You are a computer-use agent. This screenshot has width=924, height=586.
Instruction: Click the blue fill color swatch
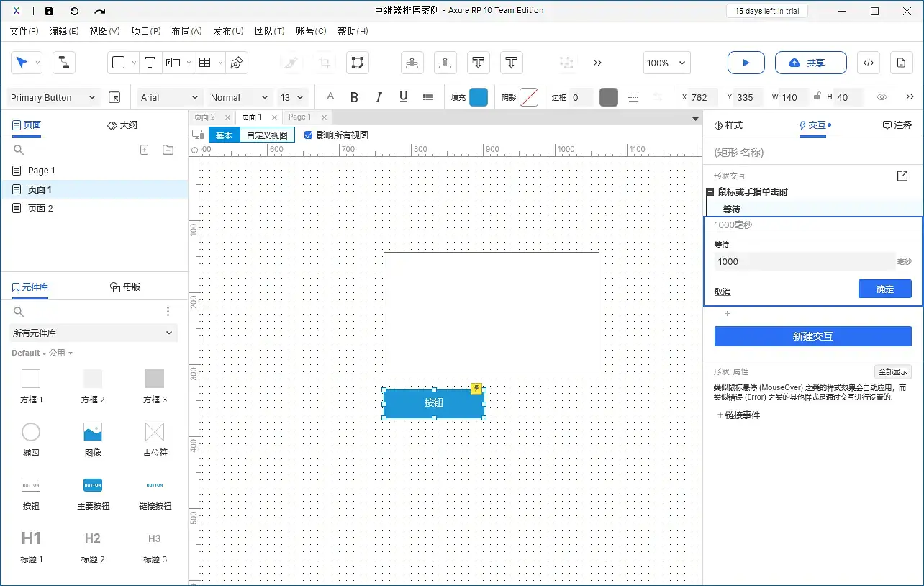[x=479, y=98]
